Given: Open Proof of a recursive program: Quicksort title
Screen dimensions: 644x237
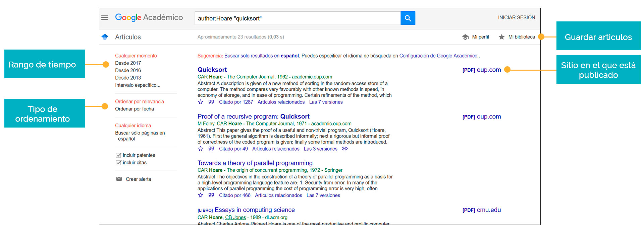Looking at the screenshot, I should pos(254,116).
